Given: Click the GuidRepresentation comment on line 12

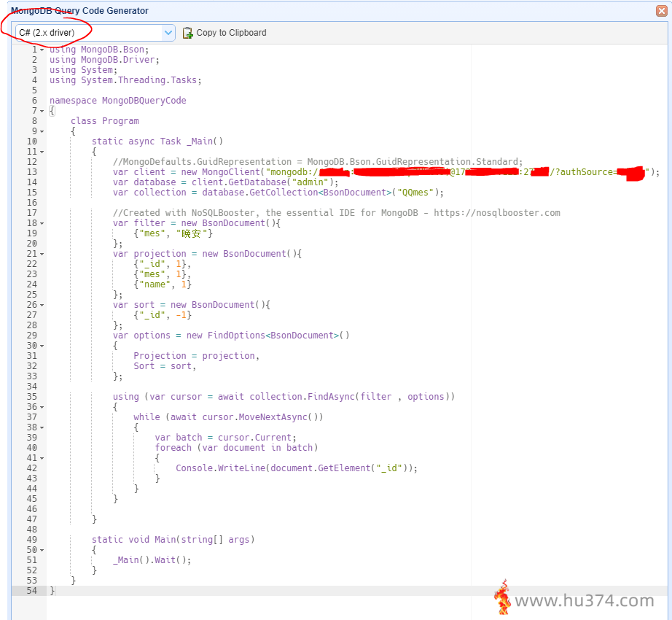Looking at the screenshot, I should coord(318,162).
